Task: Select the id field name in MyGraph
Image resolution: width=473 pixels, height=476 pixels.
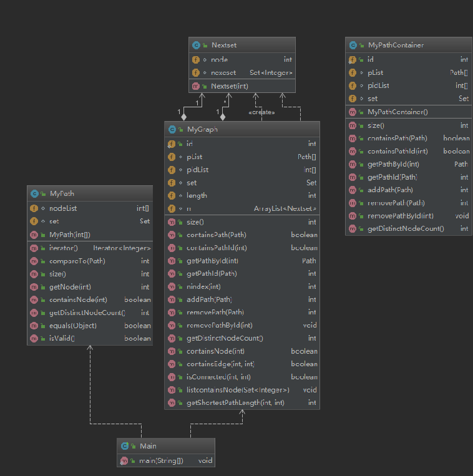Action: (x=190, y=143)
